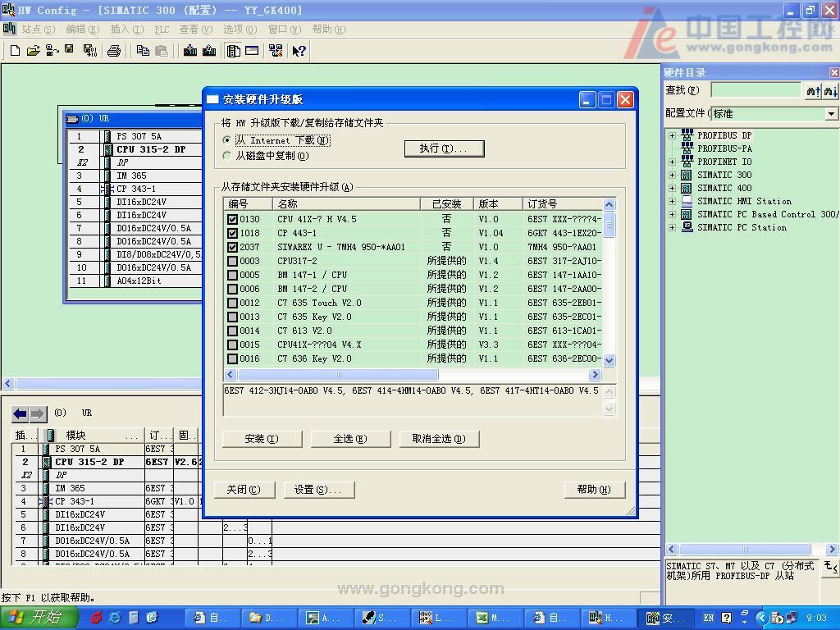The width and height of the screenshot is (840, 630).
Task: Click the Save and Compile icon
Action: (x=90, y=51)
